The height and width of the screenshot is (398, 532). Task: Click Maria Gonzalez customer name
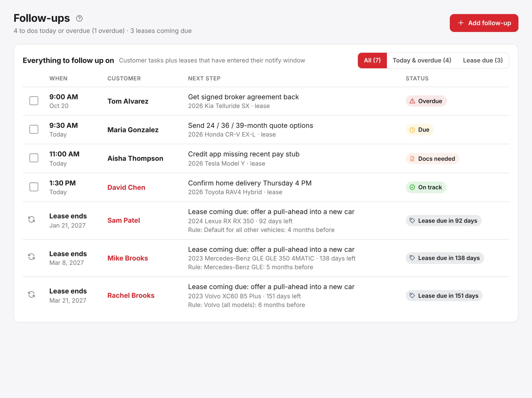pyautogui.click(x=133, y=130)
